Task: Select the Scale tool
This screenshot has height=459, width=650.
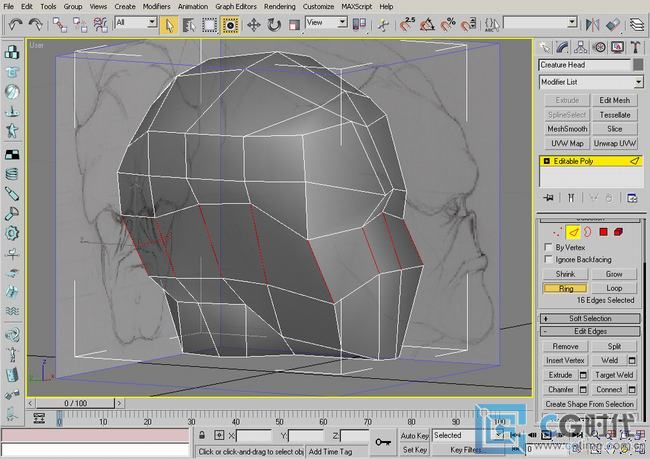Action: 294,25
